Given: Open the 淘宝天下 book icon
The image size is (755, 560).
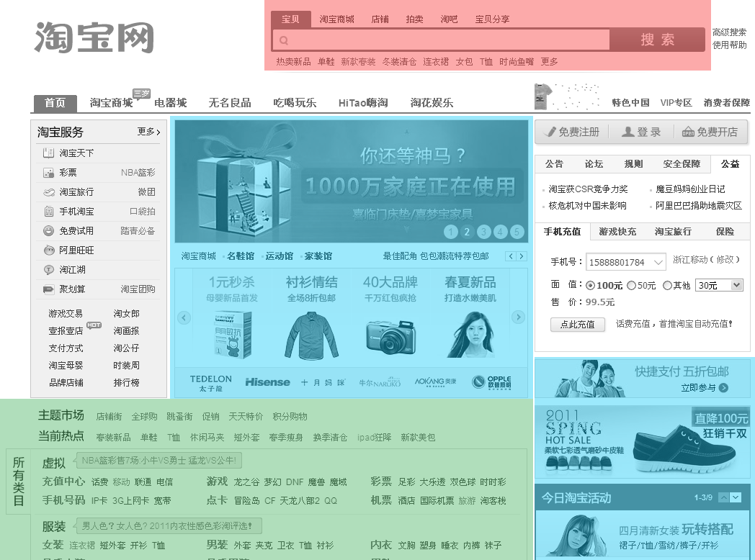Looking at the screenshot, I should pos(48,153).
